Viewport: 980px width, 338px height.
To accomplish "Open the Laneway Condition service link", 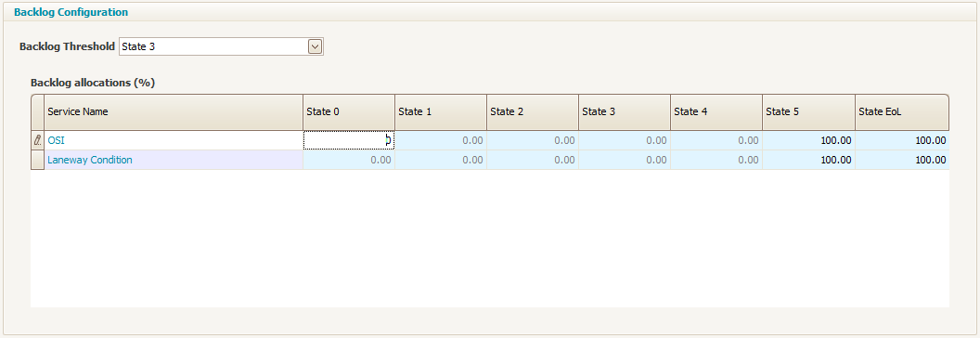I will (90, 160).
